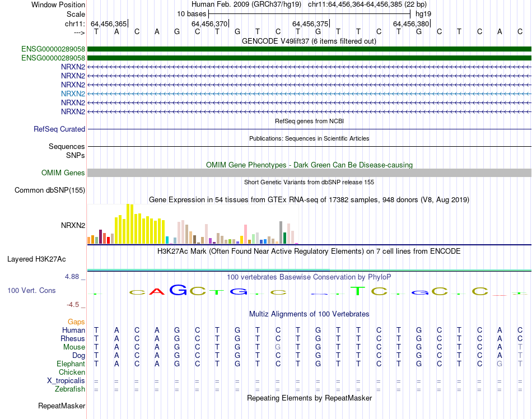
Task: Open Gene Expression in 54 tissues title
Action: click(309, 200)
